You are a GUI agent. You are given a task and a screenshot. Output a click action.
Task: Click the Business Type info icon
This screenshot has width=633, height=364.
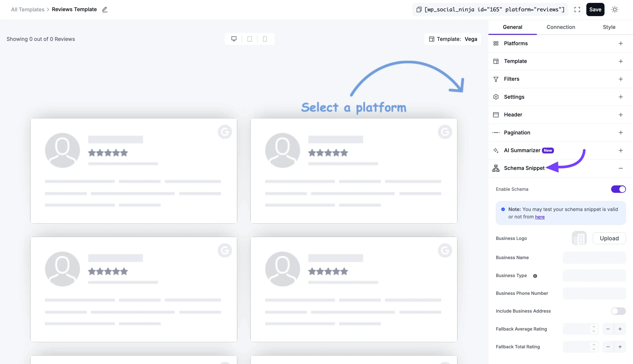point(535,276)
